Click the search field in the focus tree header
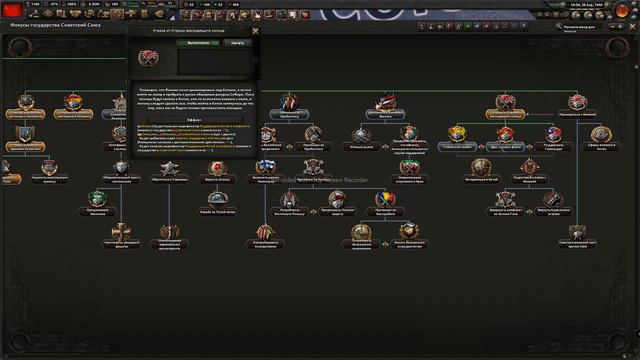This screenshot has height=360, width=640. [584, 27]
